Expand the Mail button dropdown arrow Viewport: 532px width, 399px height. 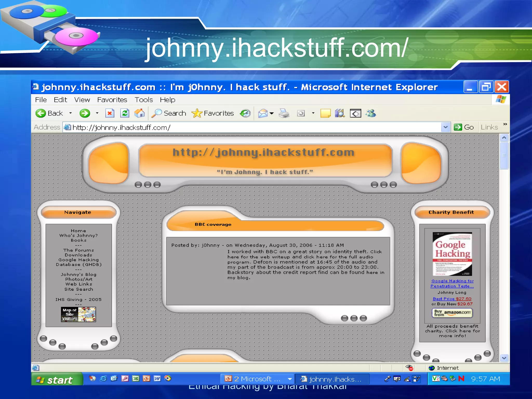click(x=272, y=113)
